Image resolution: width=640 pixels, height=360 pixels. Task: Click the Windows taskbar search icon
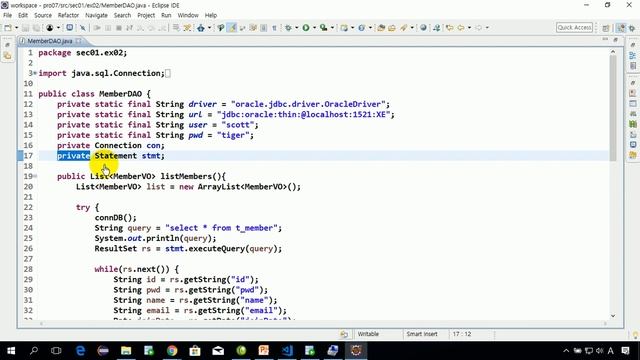coord(34,351)
